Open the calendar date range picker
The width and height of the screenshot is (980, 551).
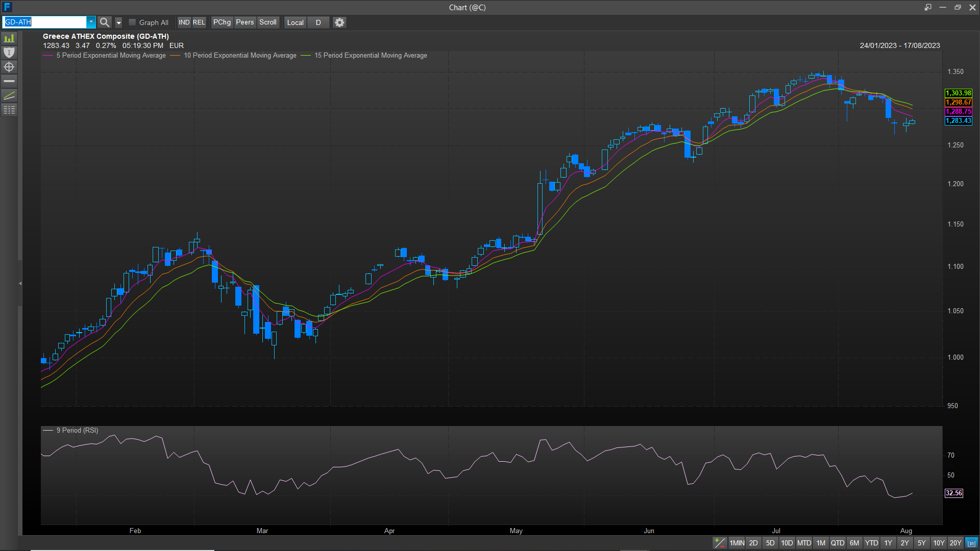(x=971, y=543)
